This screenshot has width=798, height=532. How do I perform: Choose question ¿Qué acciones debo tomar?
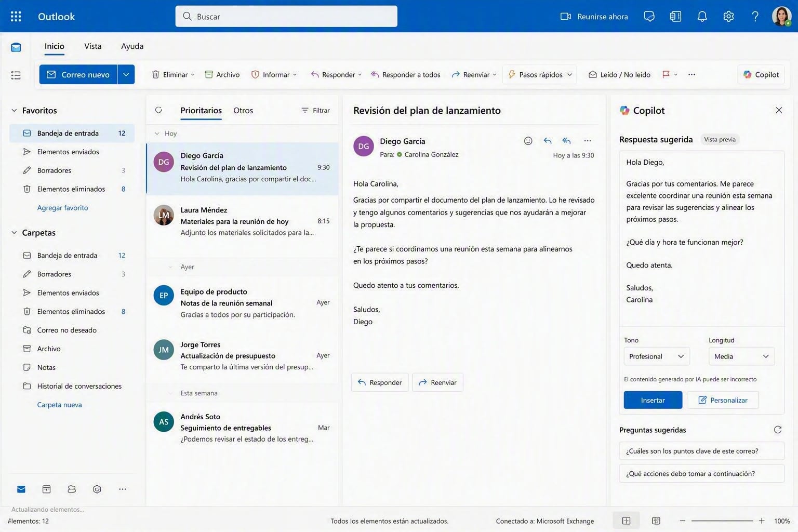tap(702, 473)
